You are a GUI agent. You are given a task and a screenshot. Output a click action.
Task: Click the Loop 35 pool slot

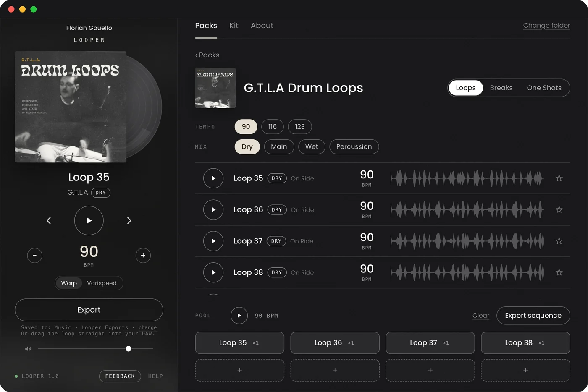(240, 343)
